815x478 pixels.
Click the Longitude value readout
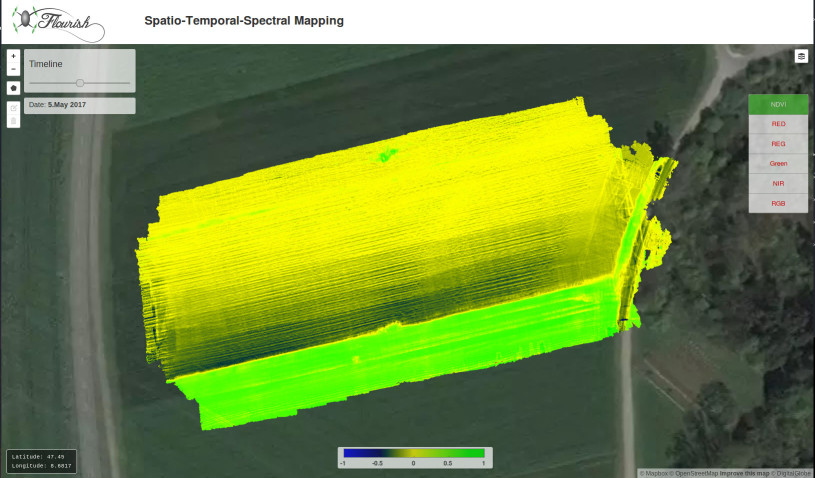tap(42, 466)
